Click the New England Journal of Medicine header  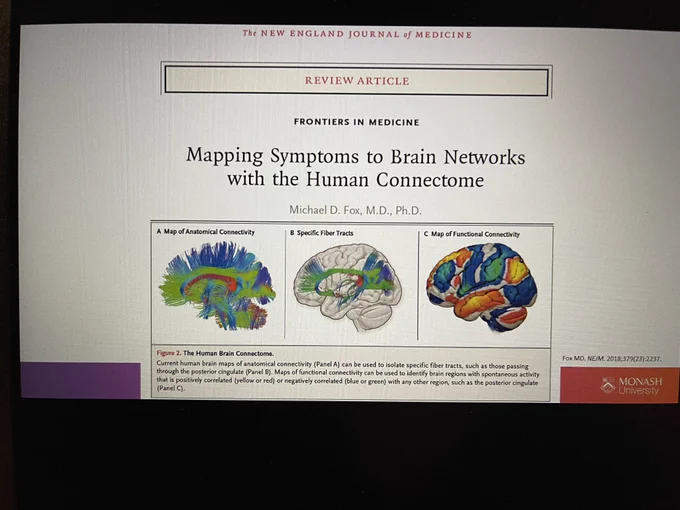click(x=357, y=34)
